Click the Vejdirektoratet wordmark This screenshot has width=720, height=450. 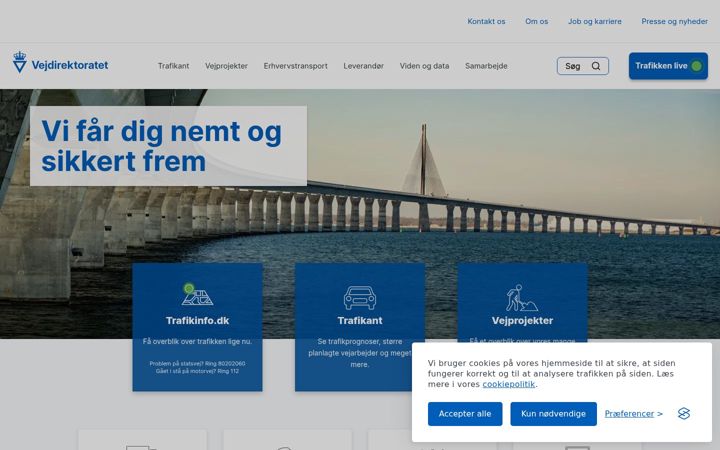[x=70, y=65]
